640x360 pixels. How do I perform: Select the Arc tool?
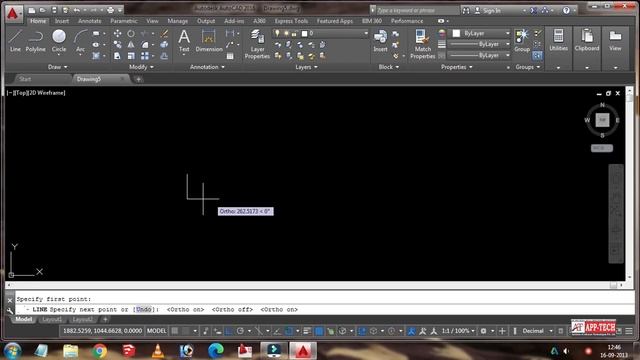pos(80,41)
